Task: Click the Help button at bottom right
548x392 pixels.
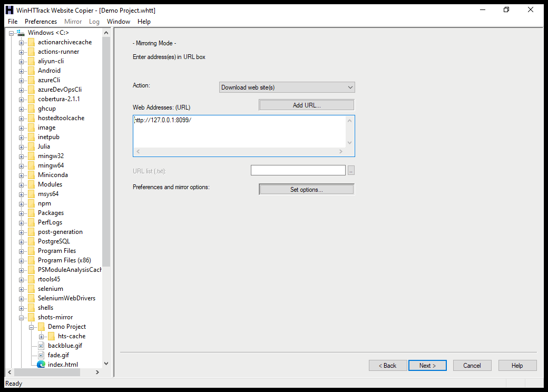Action: point(517,366)
